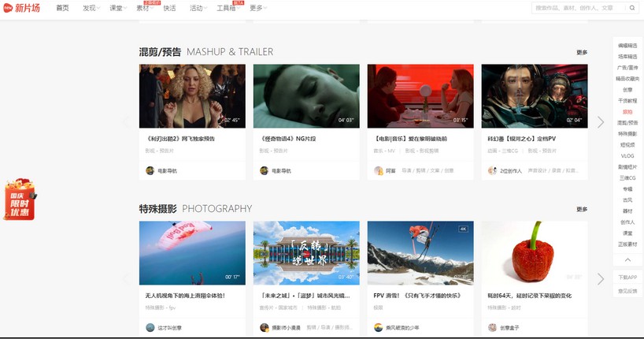Screen dimensions: 644x339
Task: Open title 无人机视角下的海上滑翔伞体验!
Action: [x=185, y=296]
